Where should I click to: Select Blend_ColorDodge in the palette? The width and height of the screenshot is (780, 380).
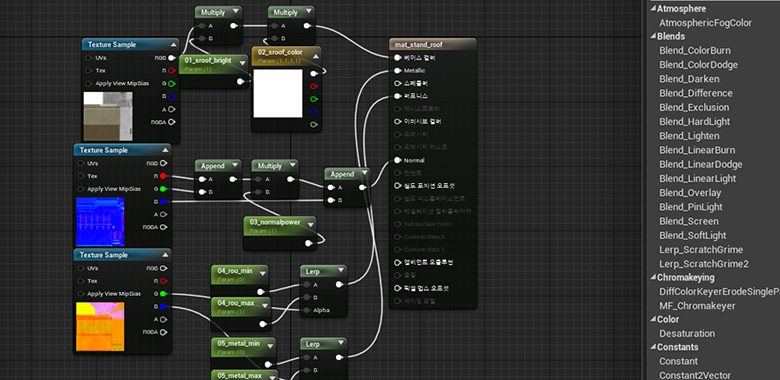[698, 65]
